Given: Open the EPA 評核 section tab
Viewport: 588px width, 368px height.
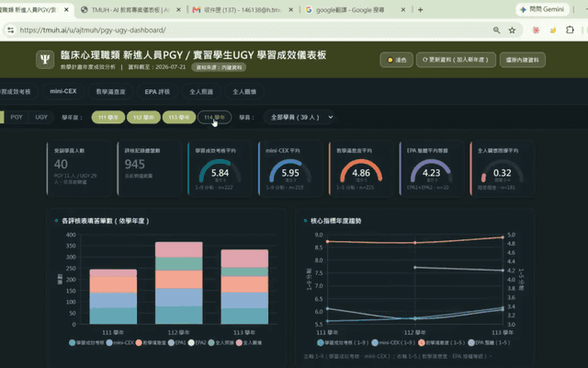Looking at the screenshot, I should coord(157,91).
